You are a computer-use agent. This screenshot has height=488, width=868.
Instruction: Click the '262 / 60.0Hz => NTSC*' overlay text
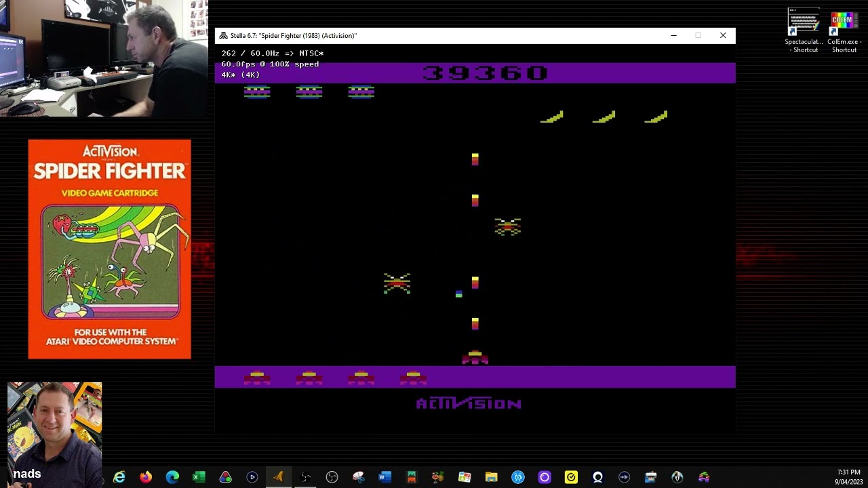[272, 53]
